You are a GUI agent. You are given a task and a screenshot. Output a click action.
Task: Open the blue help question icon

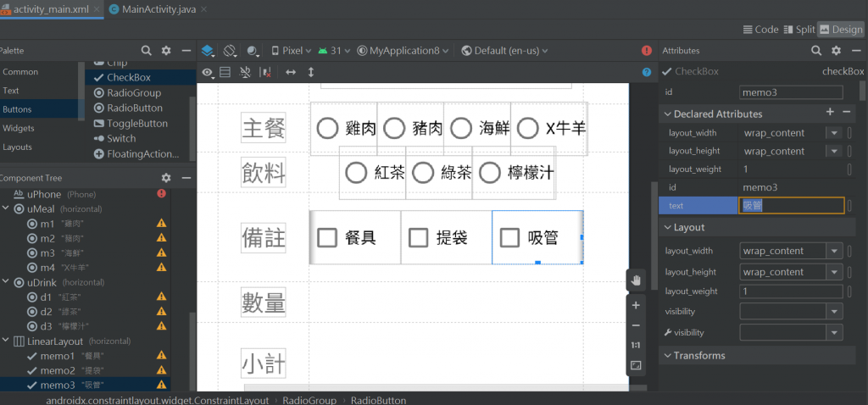[647, 72]
